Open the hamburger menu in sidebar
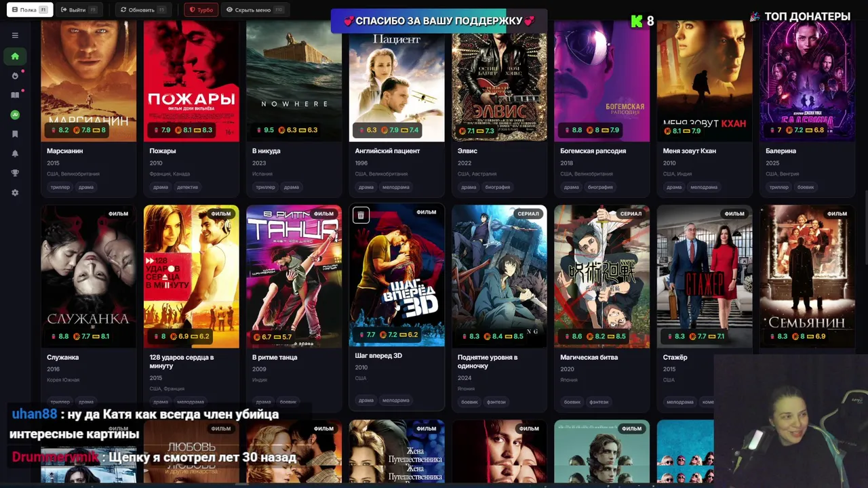The image size is (868, 488). [x=15, y=35]
